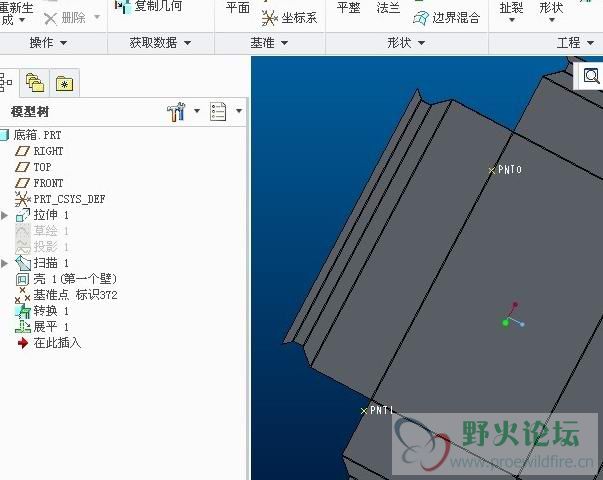Open the 工程 group dropdown
603x480 pixels.
590,43
